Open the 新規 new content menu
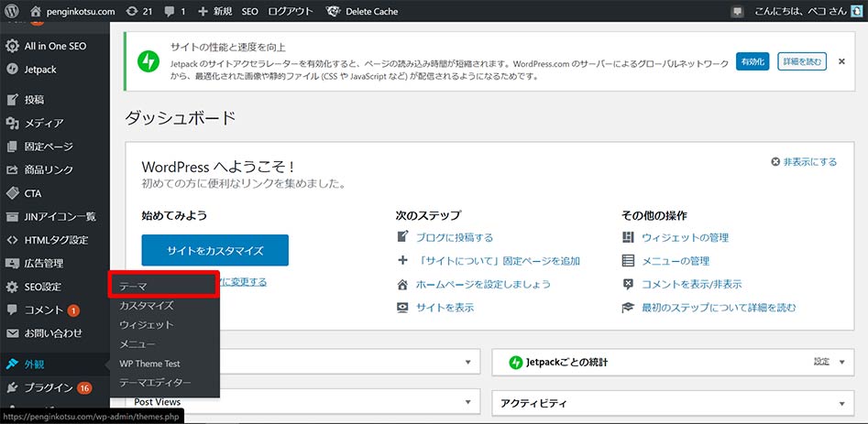 coord(215,11)
